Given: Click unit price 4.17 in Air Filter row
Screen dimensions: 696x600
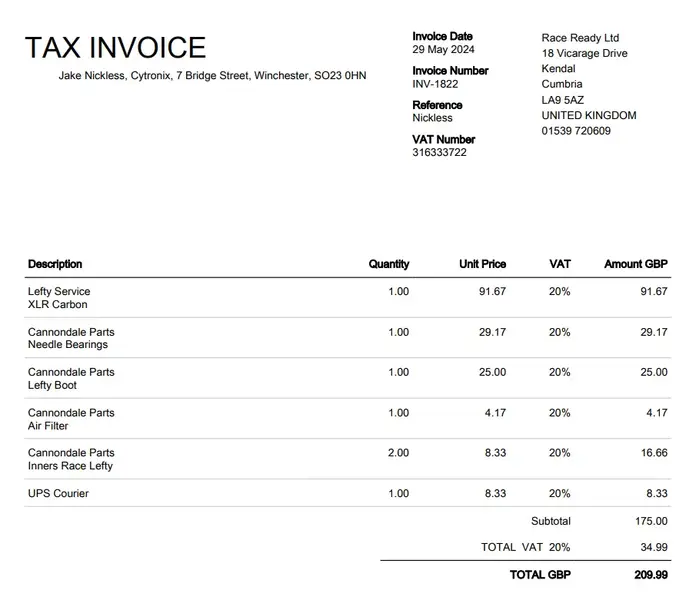Looking at the screenshot, I should pyautogui.click(x=495, y=413).
